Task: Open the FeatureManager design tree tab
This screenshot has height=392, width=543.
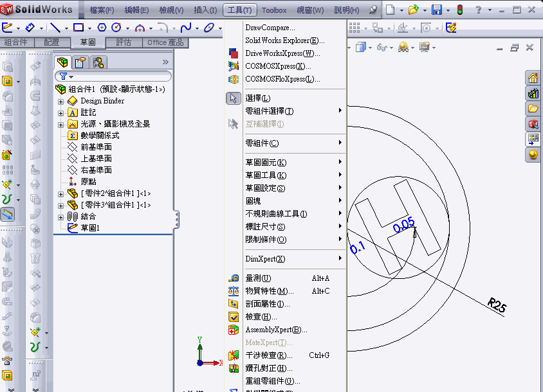Action: [62, 62]
